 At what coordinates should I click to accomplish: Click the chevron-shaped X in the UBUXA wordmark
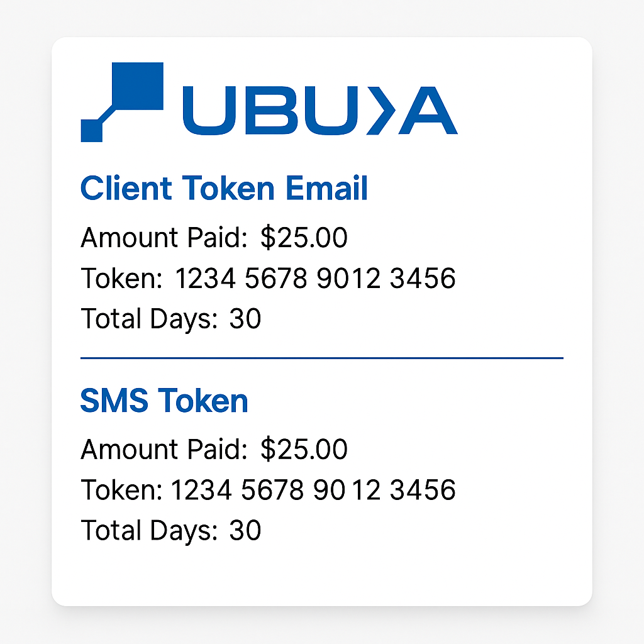382,111
